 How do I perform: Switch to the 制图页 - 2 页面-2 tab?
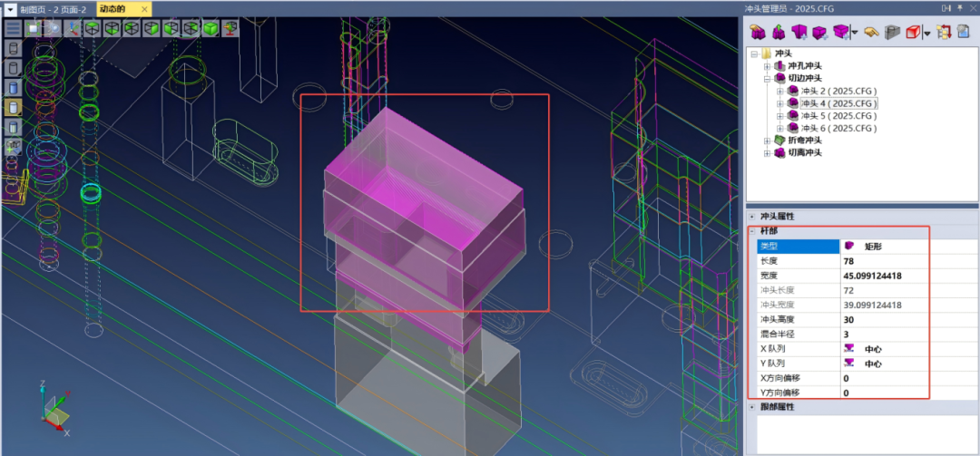54,9
